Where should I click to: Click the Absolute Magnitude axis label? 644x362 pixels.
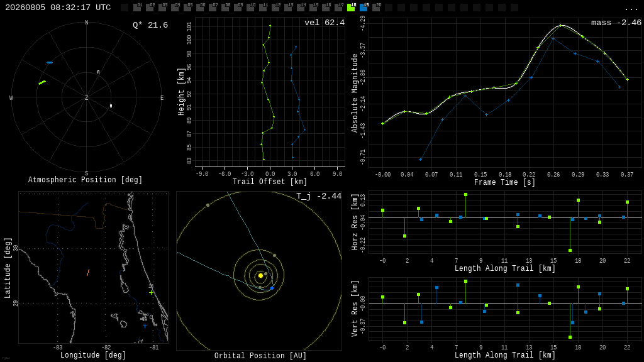click(x=355, y=93)
